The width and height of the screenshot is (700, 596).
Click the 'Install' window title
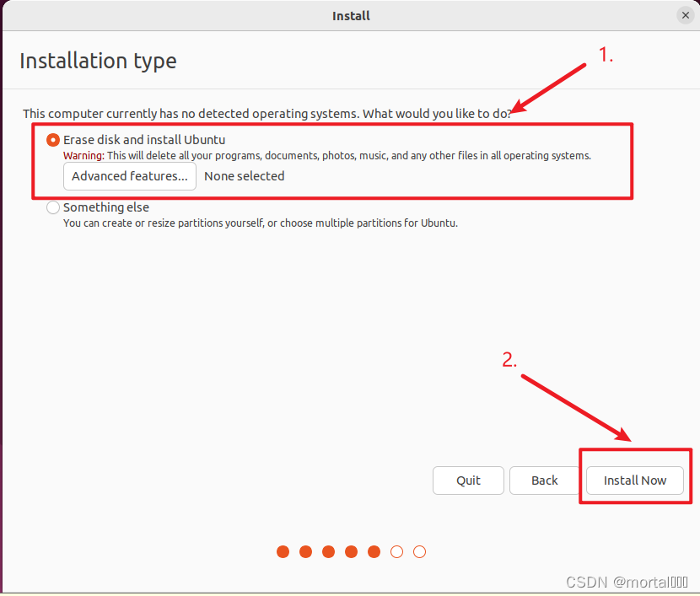point(351,16)
